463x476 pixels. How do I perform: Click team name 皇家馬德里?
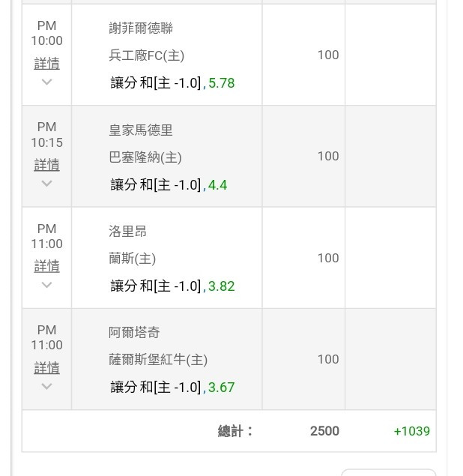pos(141,130)
